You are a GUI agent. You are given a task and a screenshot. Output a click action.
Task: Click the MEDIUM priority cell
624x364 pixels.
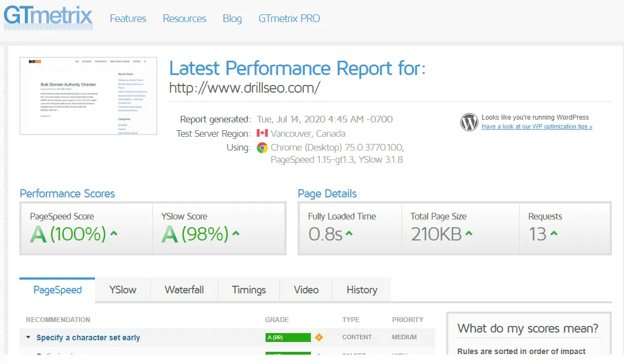coord(404,337)
